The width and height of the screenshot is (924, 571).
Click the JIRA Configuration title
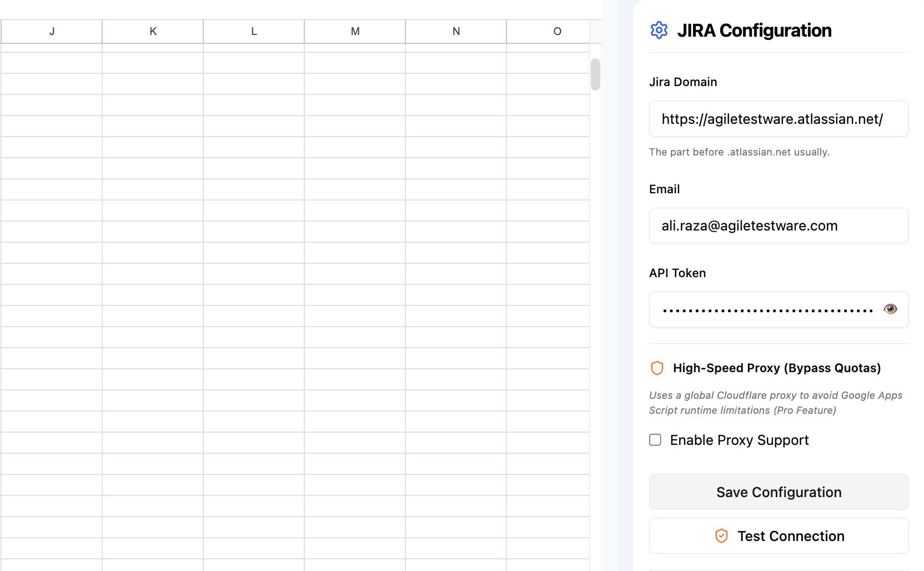754,31
